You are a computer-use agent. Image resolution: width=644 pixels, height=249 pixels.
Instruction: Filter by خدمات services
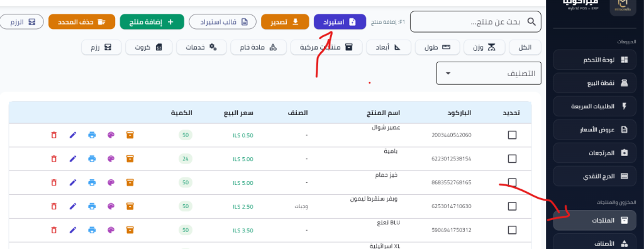pyautogui.click(x=201, y=47)
